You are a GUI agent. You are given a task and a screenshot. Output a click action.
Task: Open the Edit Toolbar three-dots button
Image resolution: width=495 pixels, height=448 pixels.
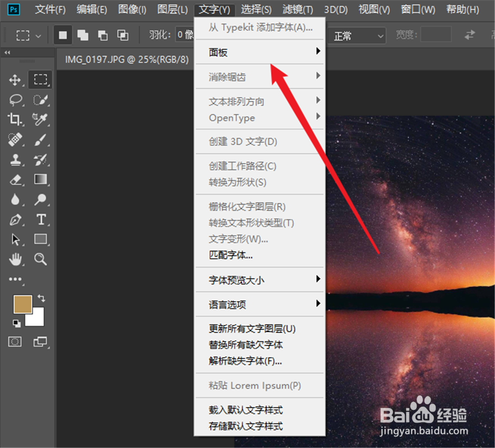point(15,279)
